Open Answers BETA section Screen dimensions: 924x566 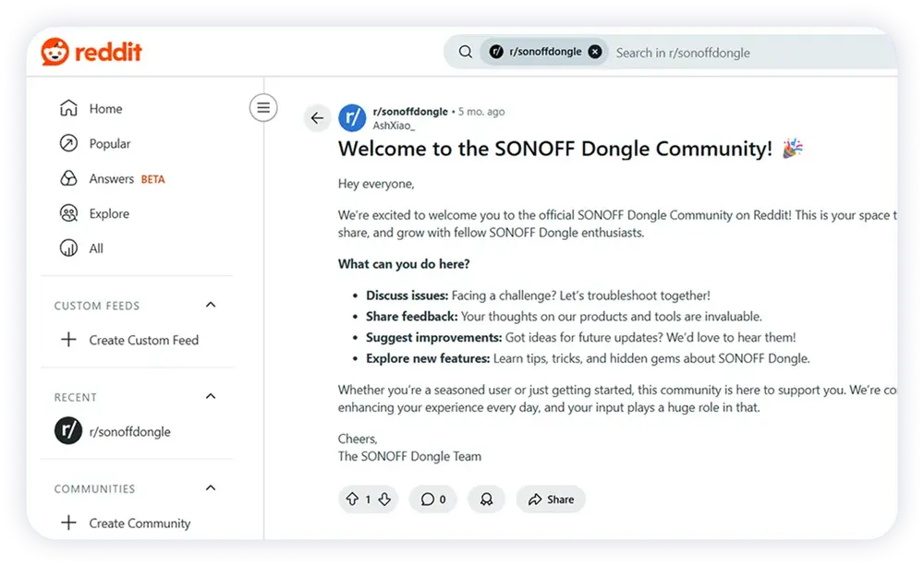pyautogui.click(x=113, y=179)
